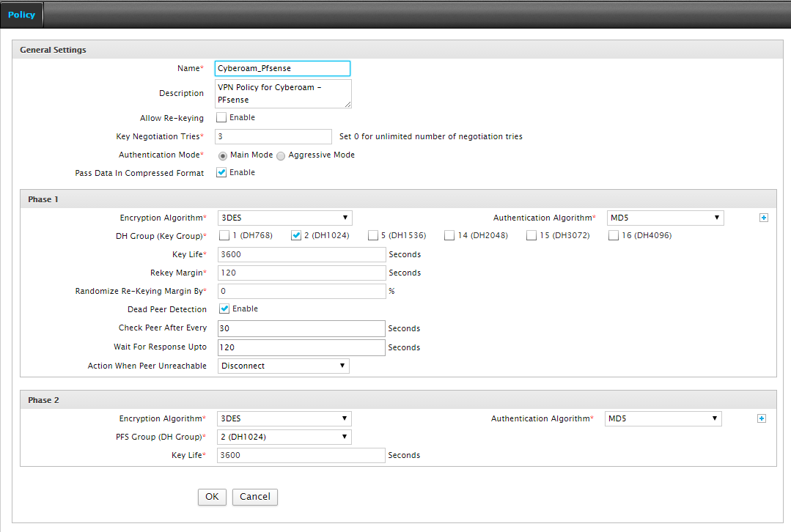Viewport: 791px width, 532px height.
Task: Disable Dead Peer Detection checkbox
Action: (224, 309)
